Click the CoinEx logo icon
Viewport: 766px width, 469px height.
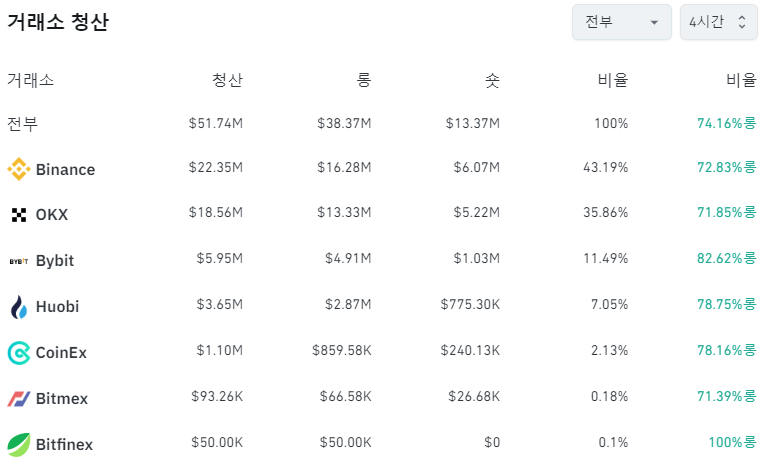click(19, 353)
